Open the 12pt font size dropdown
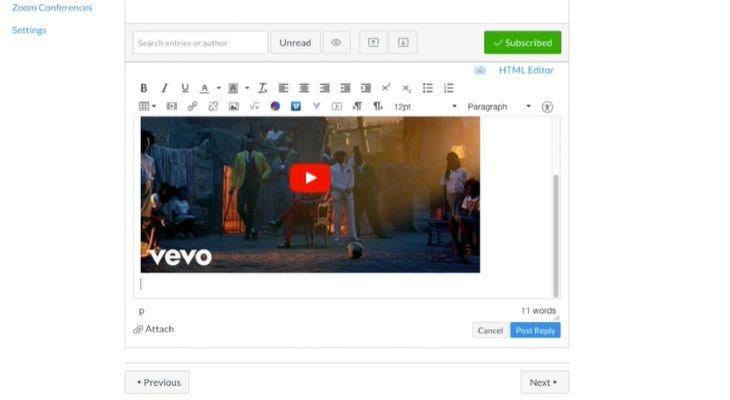 coord(426,107)
